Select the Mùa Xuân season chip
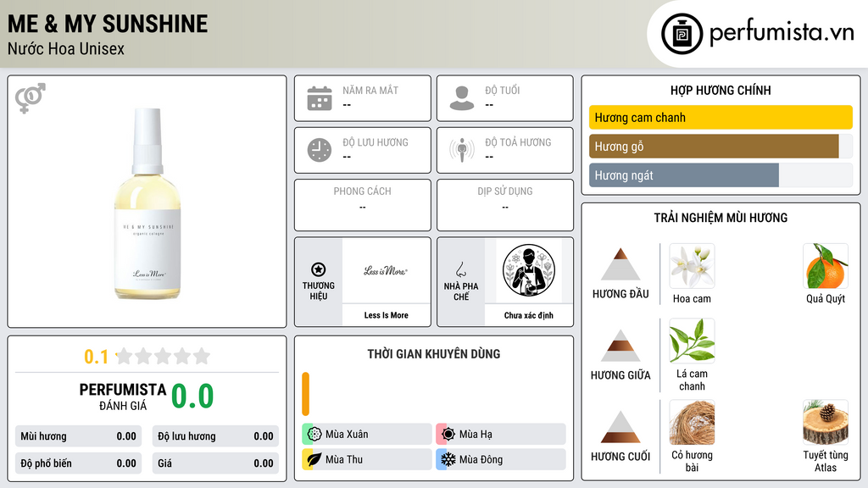Viewport: 868px width, 488px height. [x=367, y=435]
